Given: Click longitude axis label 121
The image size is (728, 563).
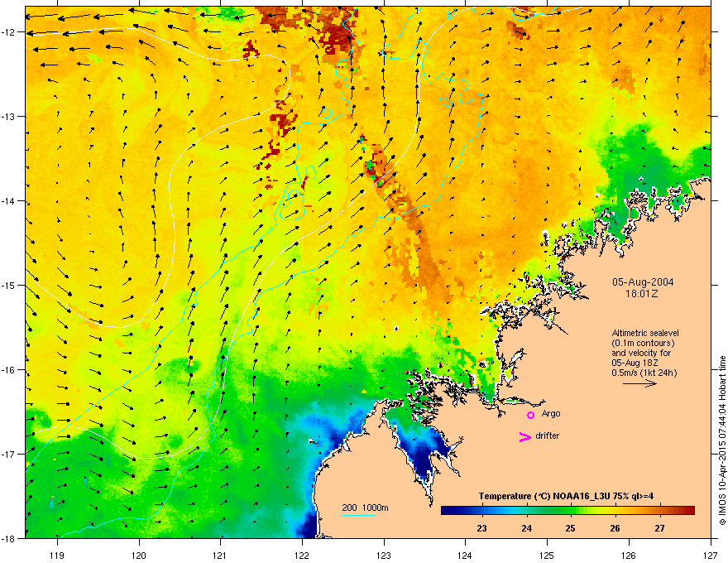Looking at the screenshot, I should (220, 555).
